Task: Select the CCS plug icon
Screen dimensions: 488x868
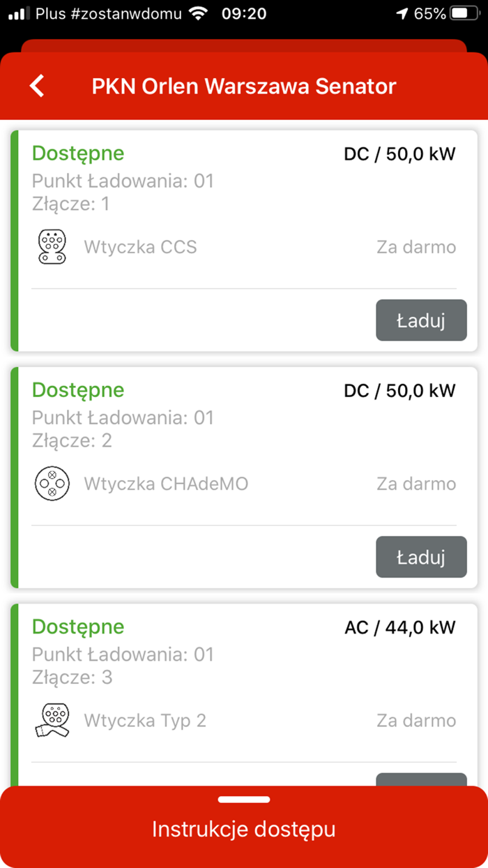Action: pyautogui.click(x=51, y=246)
